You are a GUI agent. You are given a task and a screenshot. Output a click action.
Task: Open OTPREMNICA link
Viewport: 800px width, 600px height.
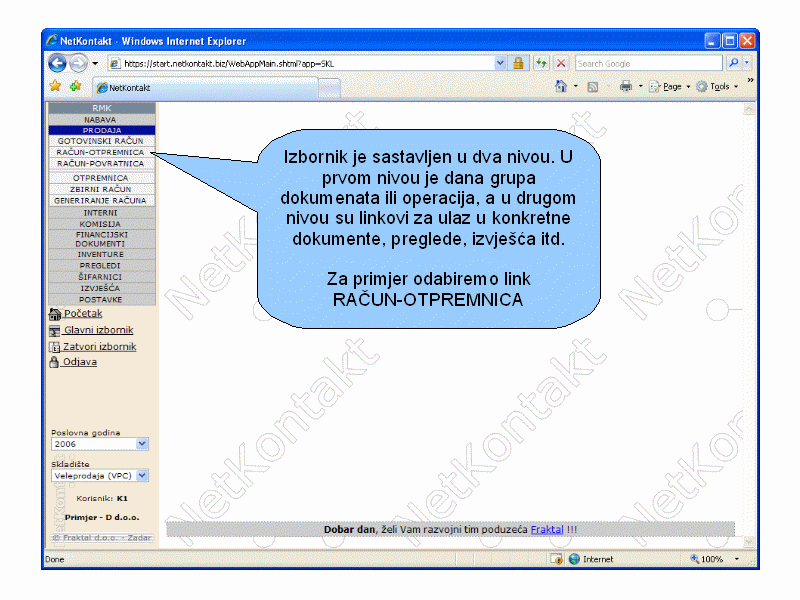(102, 178)
